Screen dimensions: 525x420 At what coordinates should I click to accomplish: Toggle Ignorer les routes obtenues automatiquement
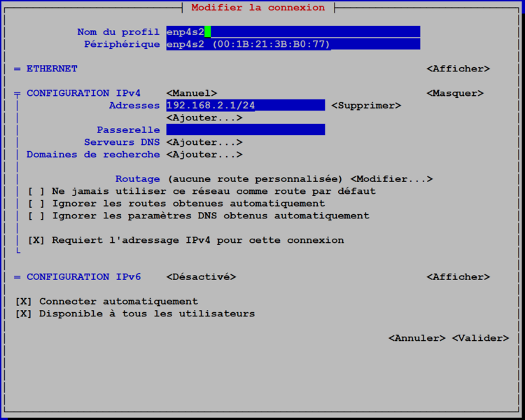pyautogui.click(x=36, y=203)
